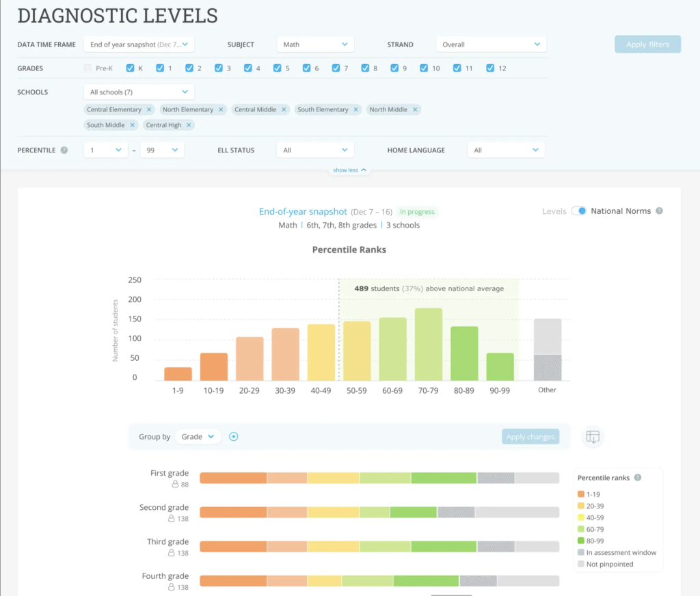Open the End-of-year snapshot link
700x596 pixels.
(303, 212)
